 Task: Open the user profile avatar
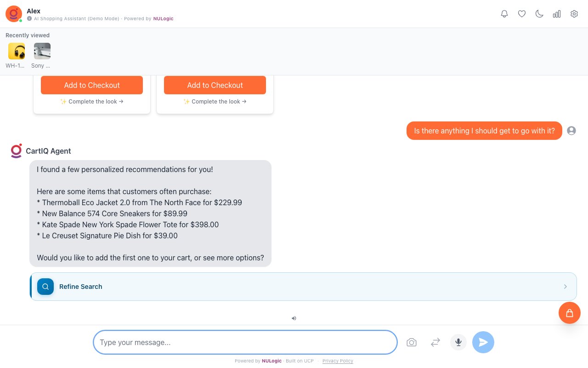click(571, 131)
